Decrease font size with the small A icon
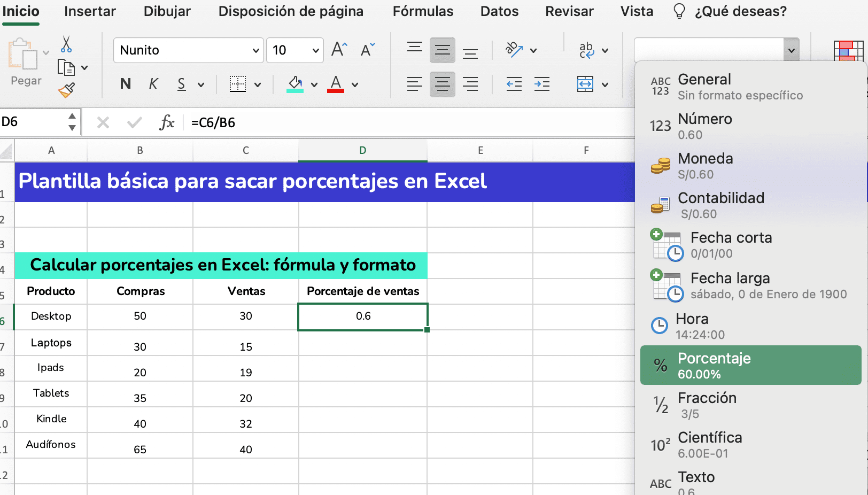 pos(367,50)
